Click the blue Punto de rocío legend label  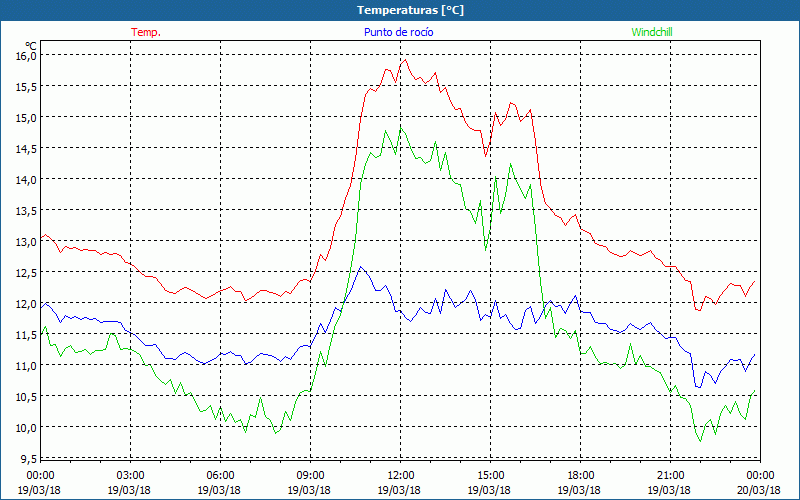398,32
